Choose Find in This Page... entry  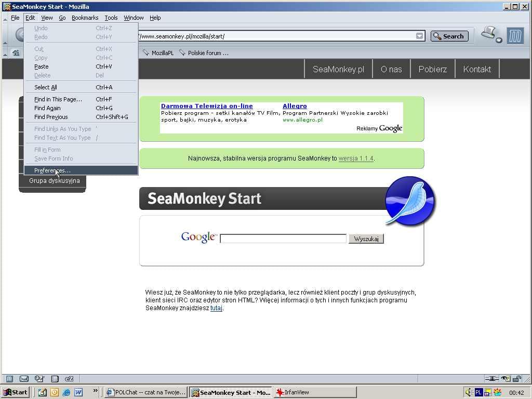click(x=81, y=99)
